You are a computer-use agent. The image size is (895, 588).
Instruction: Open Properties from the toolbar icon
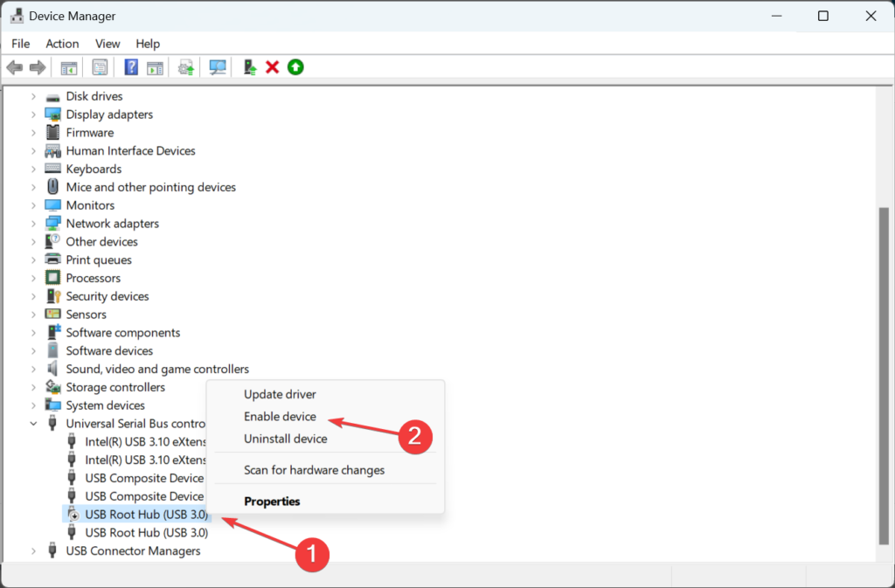(100, 67)
